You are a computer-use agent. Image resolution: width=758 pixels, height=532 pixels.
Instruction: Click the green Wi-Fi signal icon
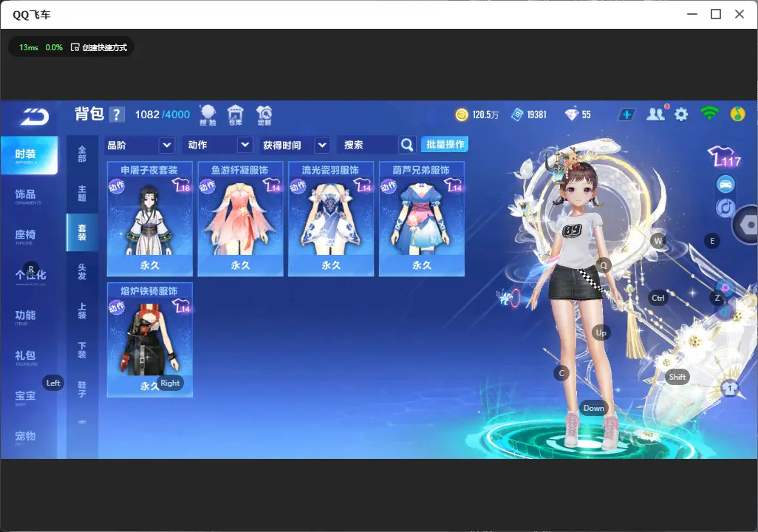point(709,114)
